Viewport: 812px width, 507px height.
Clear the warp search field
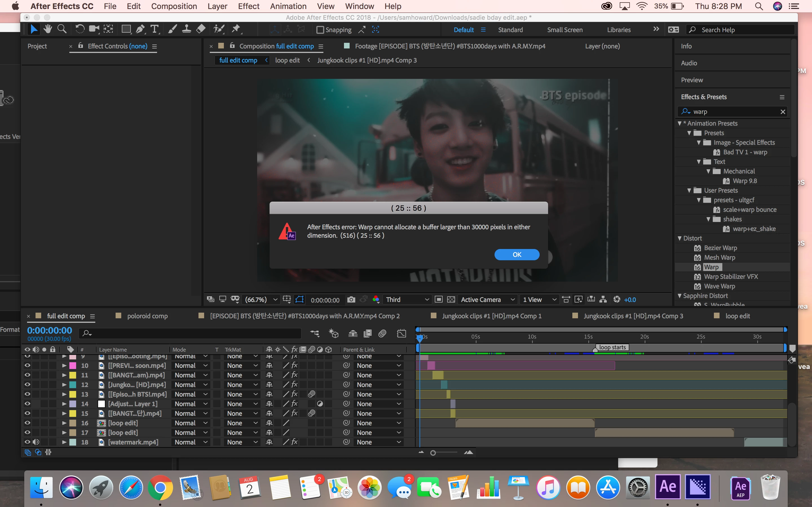[783, 112]
